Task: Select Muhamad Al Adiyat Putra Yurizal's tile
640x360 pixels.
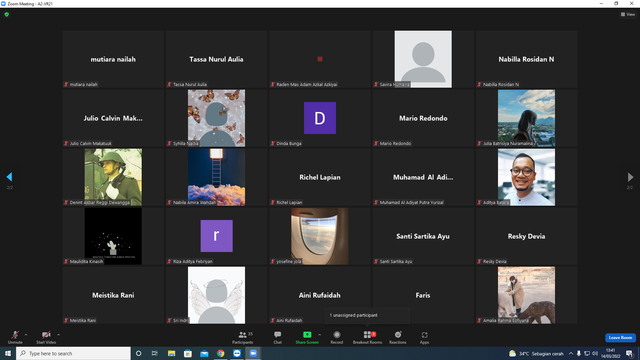Action: pos(423,177)
